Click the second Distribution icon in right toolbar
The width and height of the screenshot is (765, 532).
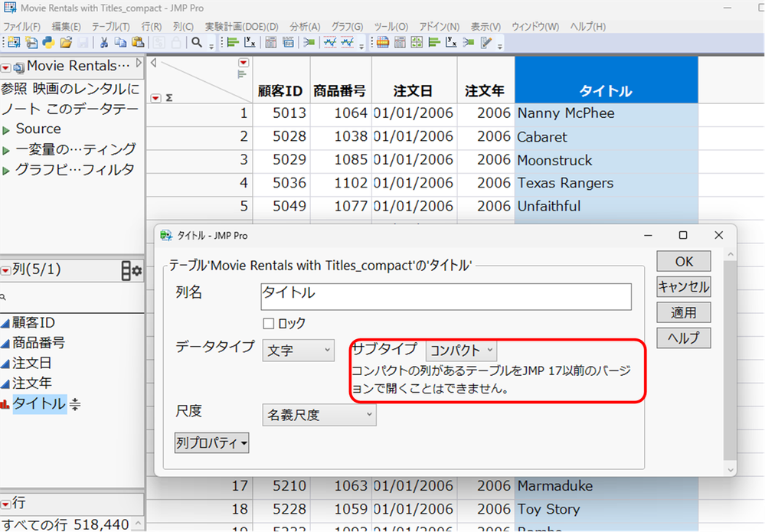433,42
